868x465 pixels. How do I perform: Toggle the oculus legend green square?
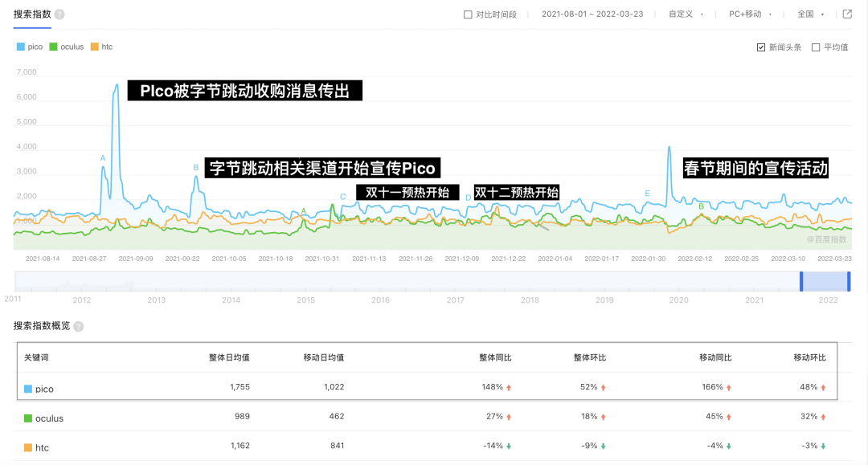click(x=53, y=47)
